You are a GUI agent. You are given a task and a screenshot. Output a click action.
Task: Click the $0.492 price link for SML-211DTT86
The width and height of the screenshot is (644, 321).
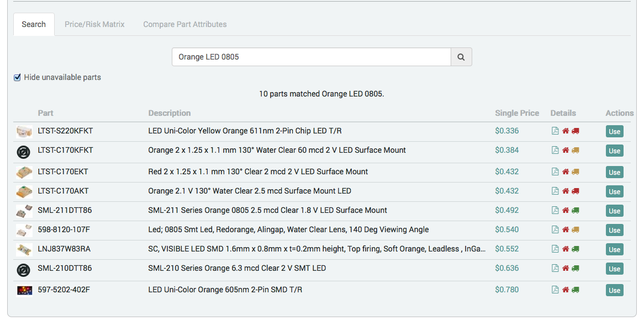pos(507,210)
